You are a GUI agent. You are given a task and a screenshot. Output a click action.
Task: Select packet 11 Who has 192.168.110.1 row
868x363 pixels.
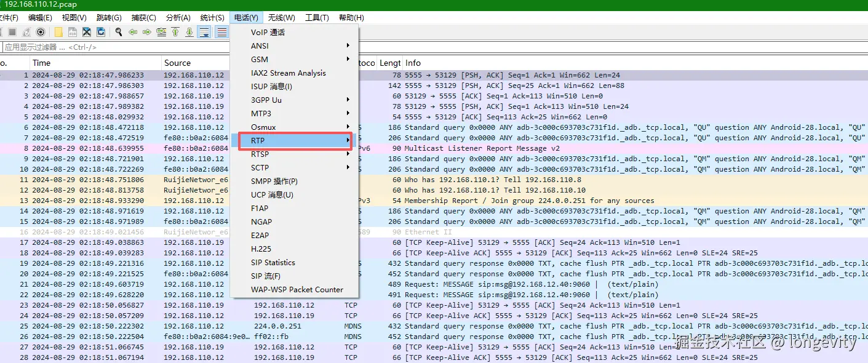point(434,180)
